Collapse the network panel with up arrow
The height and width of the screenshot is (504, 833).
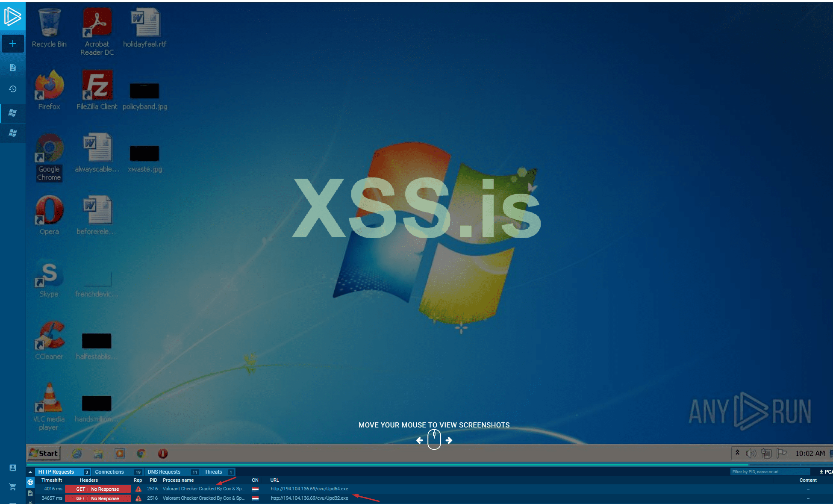(30, 472)
